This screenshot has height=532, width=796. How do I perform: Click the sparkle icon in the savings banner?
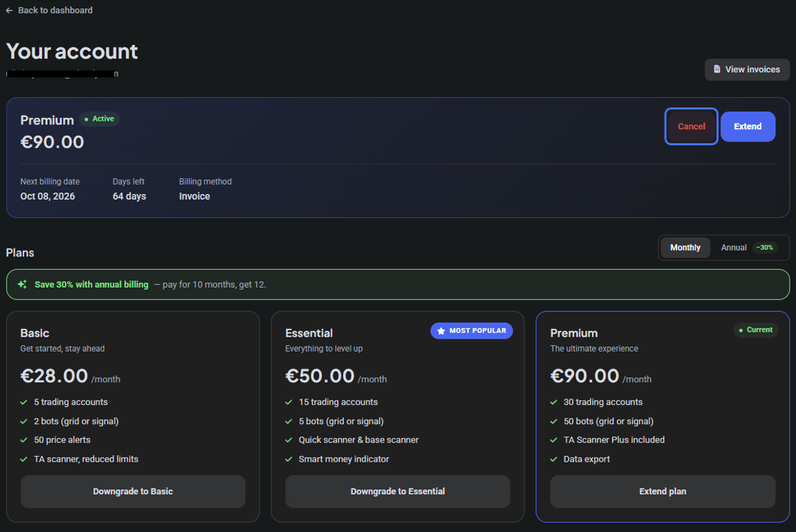tap(22, 285)
